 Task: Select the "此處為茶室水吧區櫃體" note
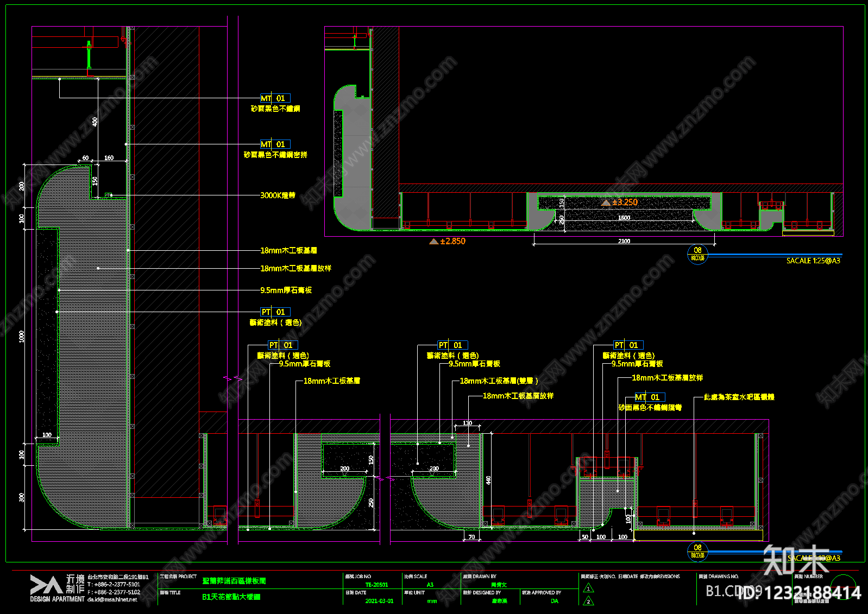point(739,397)
